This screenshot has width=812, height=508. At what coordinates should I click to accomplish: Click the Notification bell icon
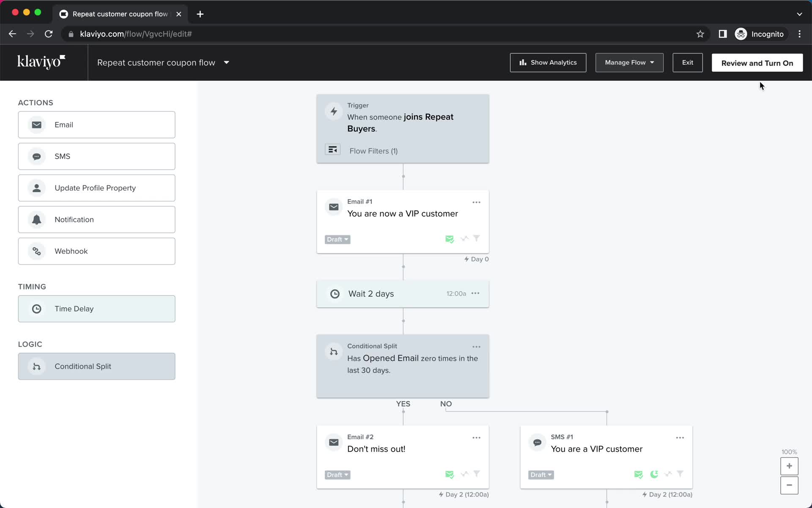pyautogui.click(x=37, y=220)
